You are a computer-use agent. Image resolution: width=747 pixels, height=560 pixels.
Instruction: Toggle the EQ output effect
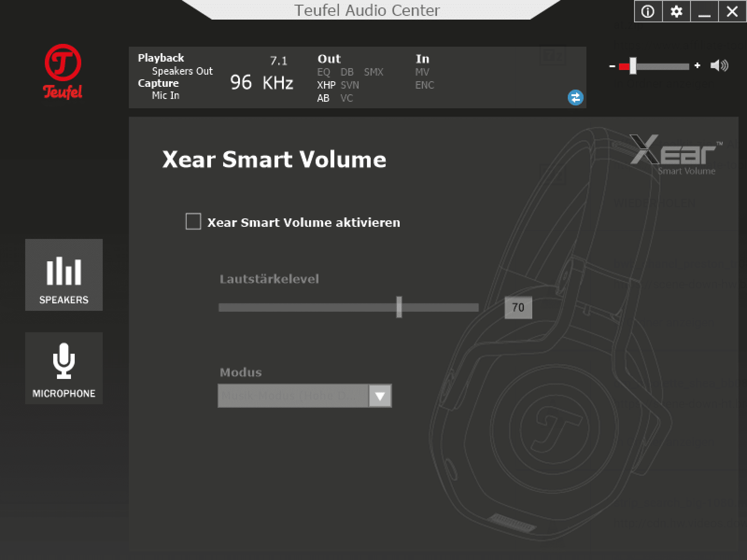coord(324,72)
